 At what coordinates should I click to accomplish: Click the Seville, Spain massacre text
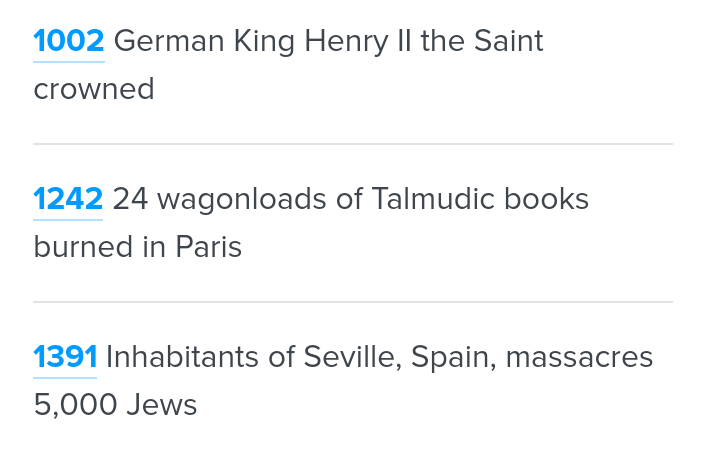coord(379,357)
